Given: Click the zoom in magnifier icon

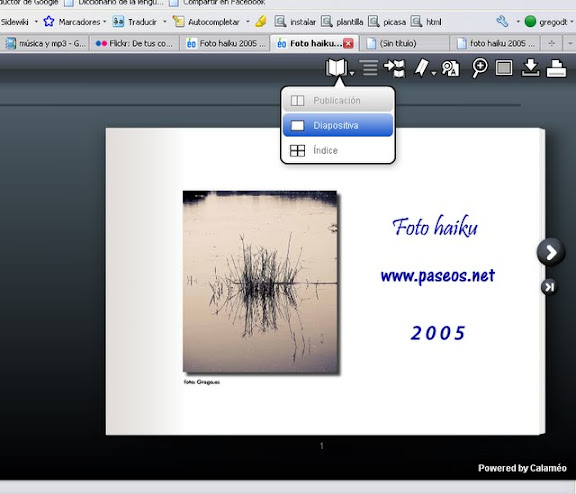Looking at the screenshot, I should 480,68.
